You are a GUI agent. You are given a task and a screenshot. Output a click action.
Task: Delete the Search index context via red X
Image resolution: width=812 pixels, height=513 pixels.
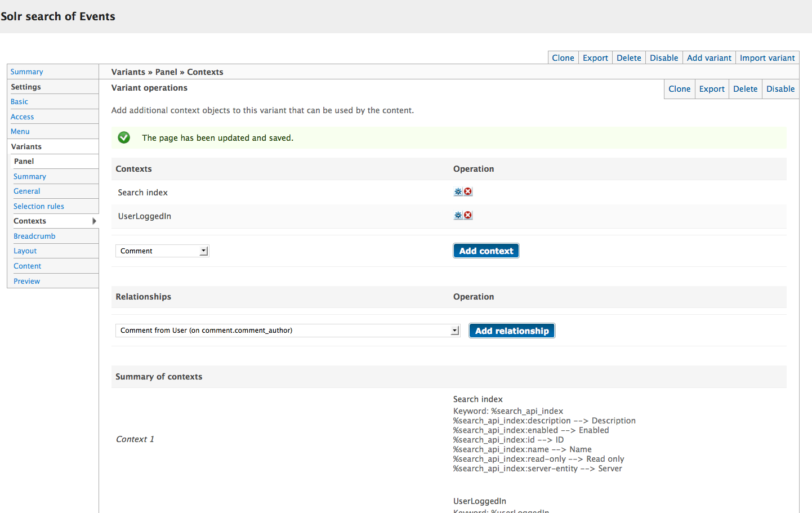(467, 191)
